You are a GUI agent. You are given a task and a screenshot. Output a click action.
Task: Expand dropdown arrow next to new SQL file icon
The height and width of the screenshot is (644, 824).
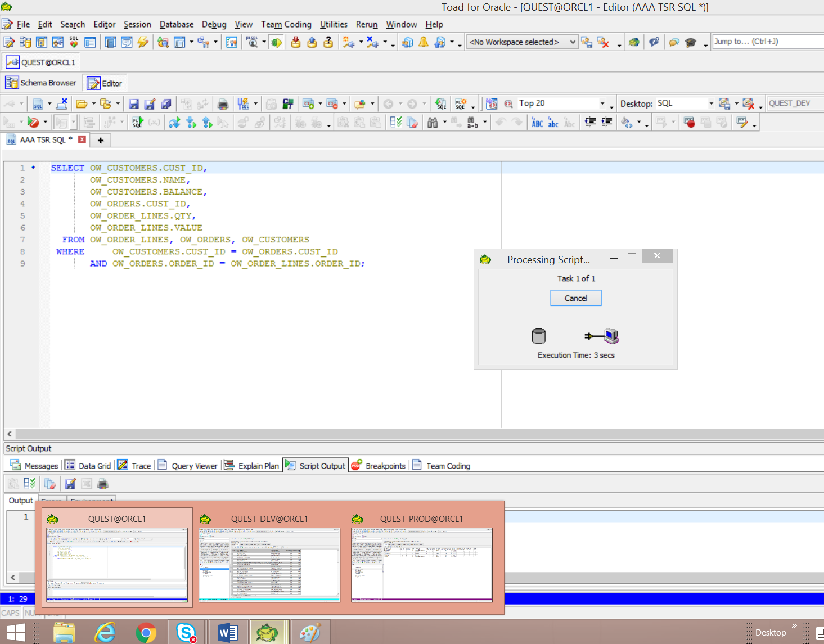(49, 104)
